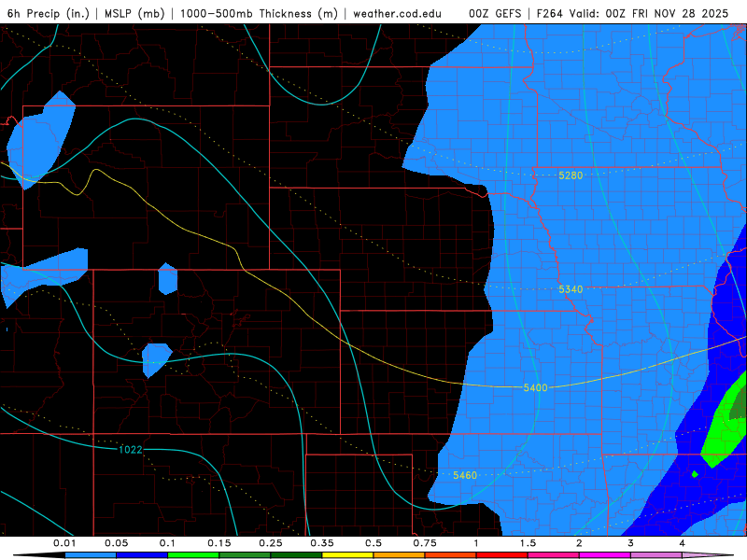Click the 5340 thickness contour label
The image size is (747, 560).
point(571,289)
